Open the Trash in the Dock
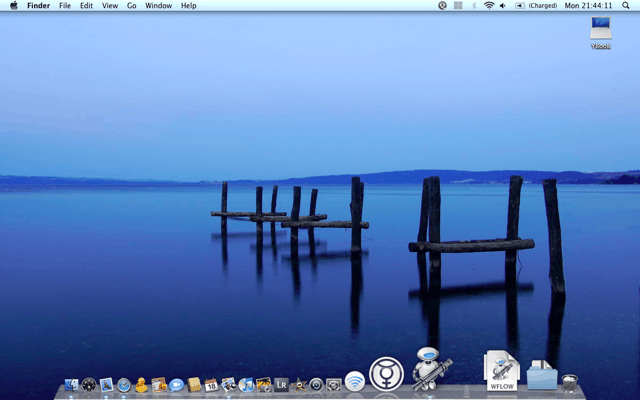 pyautogui.click(x=570, y=382)
